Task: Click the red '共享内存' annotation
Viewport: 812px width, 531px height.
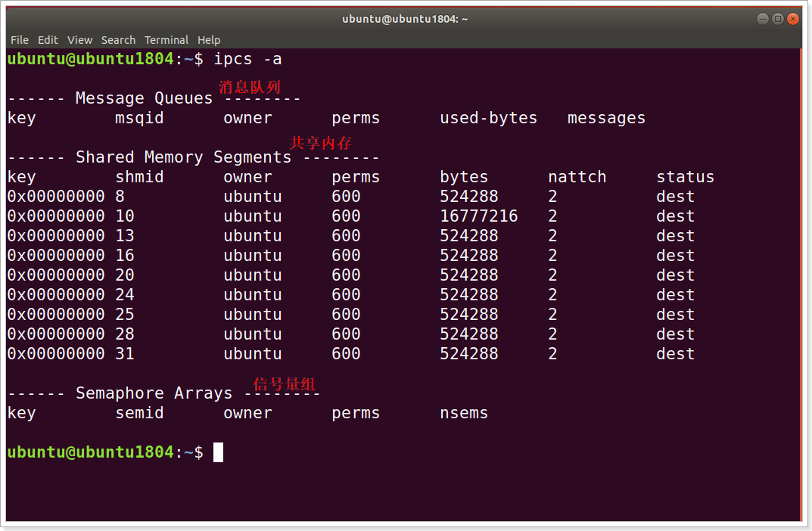Action: pos(321,142)
